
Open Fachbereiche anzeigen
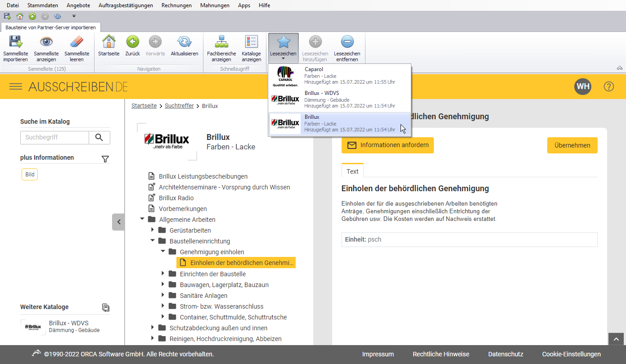(221, 49)
